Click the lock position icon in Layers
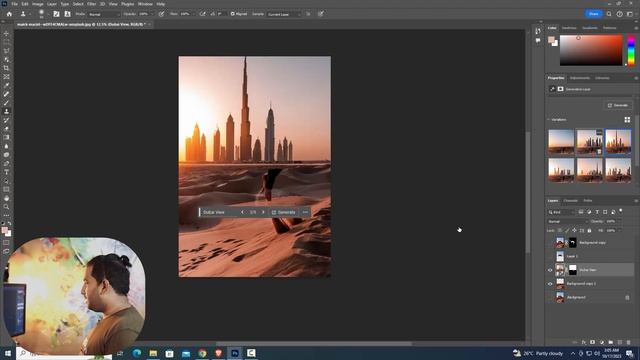The height and width of the screenshot is (360, 640). click(574, 231)
